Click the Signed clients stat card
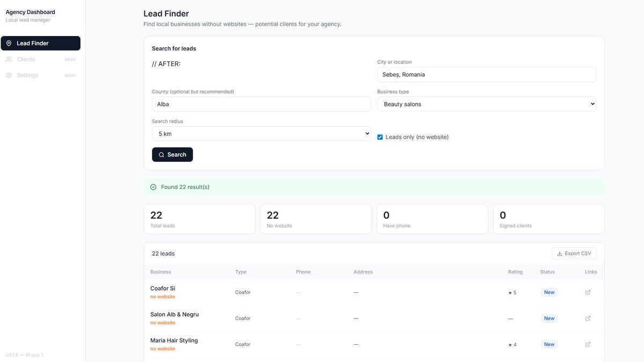 [x=548, y=219]
